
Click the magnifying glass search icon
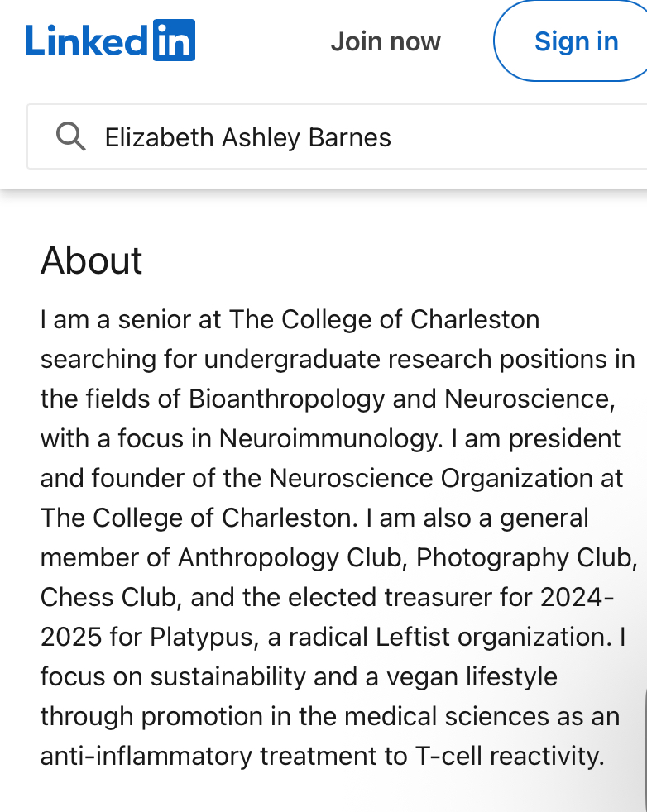click(70, 136)
